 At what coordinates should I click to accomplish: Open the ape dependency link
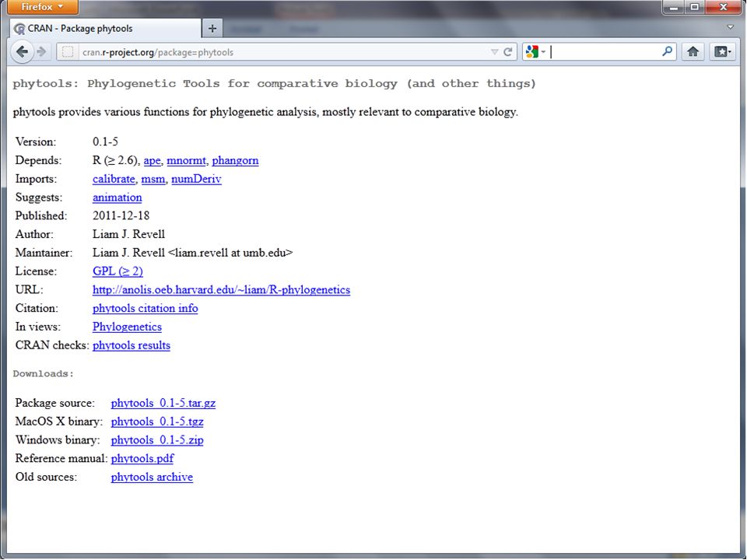point(152,160)
